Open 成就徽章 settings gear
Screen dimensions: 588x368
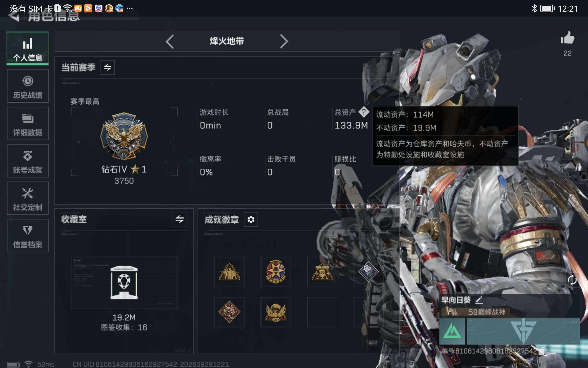point(251,219)
